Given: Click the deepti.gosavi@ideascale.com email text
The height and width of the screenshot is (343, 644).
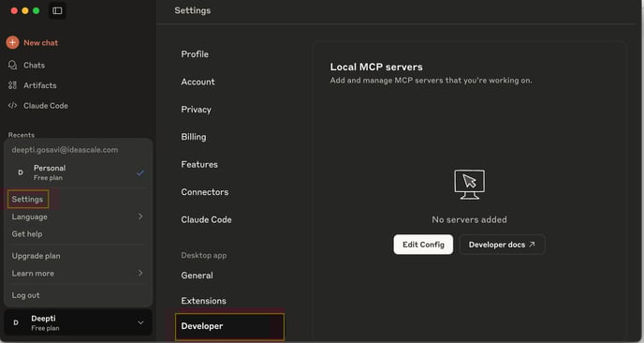Looking at the screenshot, I should [x=65, y=150].
